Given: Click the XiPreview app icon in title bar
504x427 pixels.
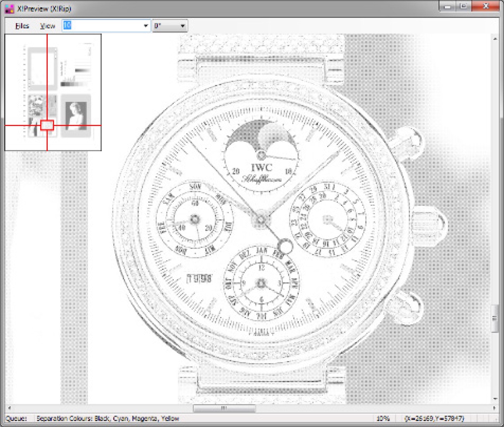Looking at the screenshot, I should pyautogui.click(x=9, y=8).
